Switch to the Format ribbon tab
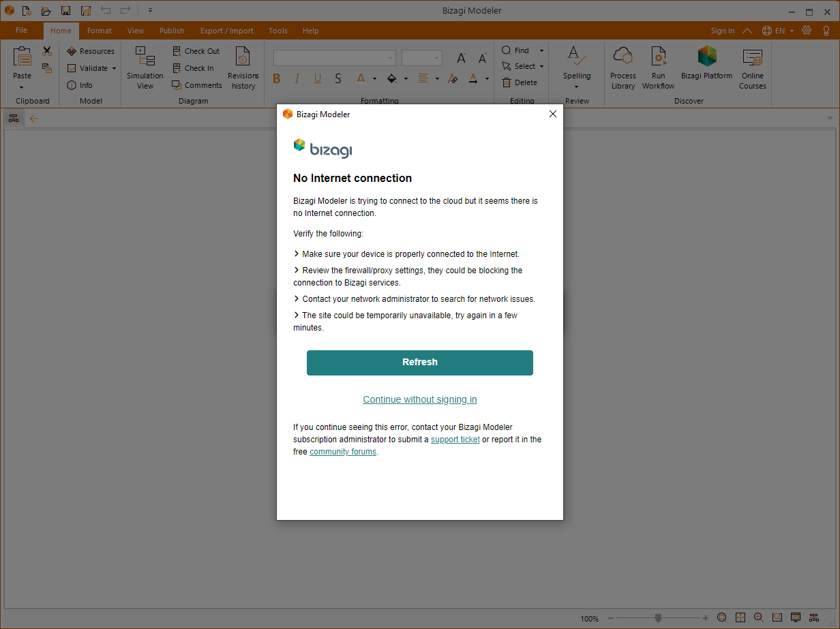 (x=100, y=31)
